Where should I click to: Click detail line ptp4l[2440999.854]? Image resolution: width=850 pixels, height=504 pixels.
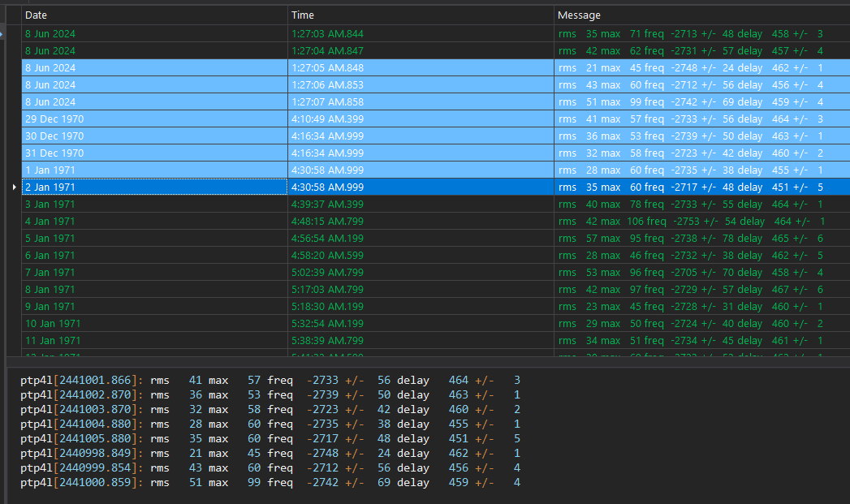pyautogui.click(x=270, y=468)
